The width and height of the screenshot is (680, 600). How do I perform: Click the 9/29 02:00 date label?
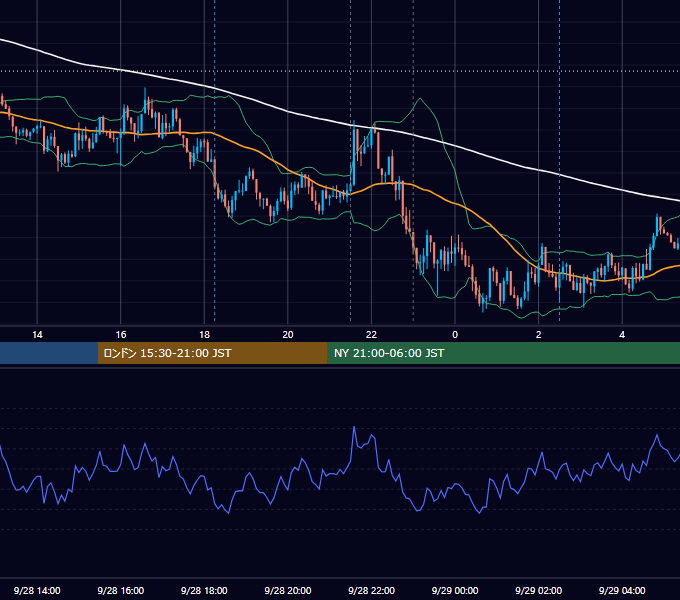click(x=539, y=590)
